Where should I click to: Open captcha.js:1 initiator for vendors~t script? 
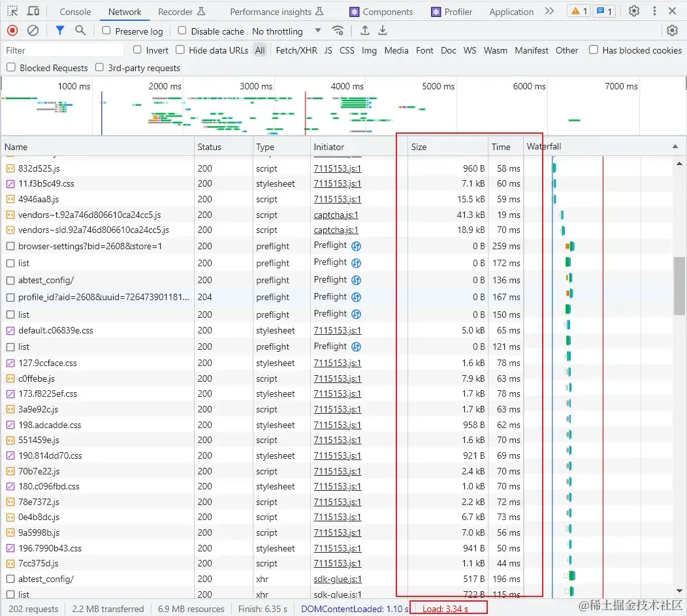click(x=336, y=215)
